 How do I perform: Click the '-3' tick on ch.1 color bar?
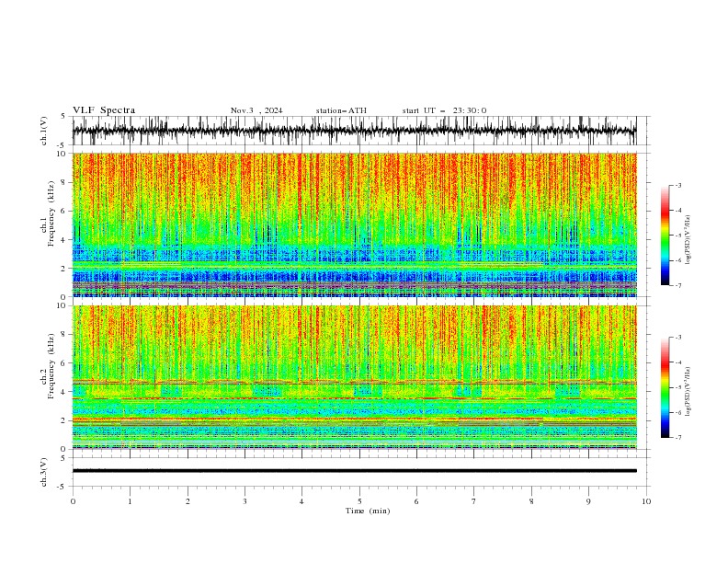677,185
